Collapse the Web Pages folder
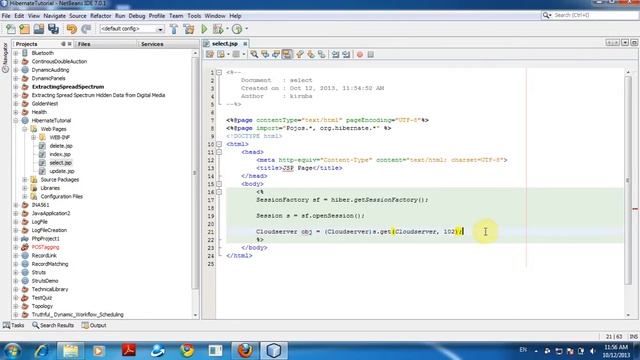 point(24,129)
